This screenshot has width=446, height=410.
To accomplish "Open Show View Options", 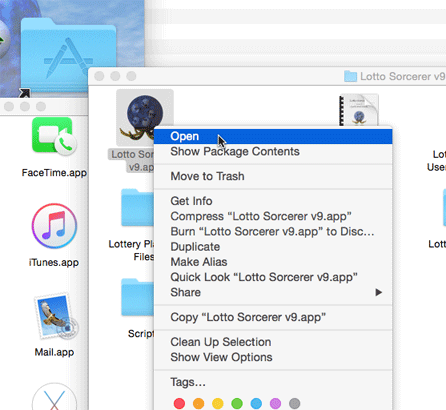I will click(273, 357).
